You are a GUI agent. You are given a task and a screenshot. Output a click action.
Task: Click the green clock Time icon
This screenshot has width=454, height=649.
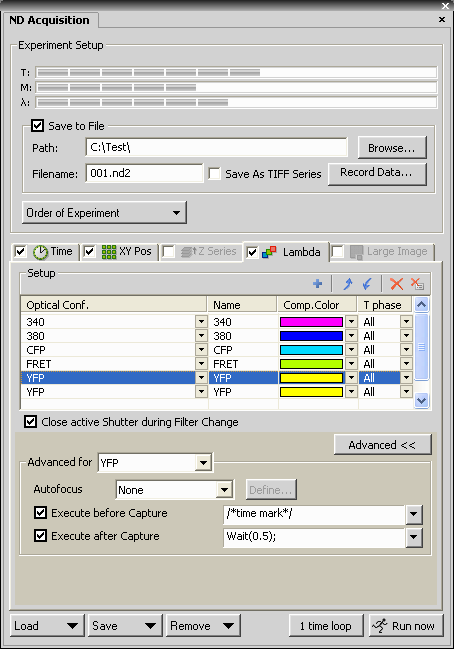click(40, 252)
